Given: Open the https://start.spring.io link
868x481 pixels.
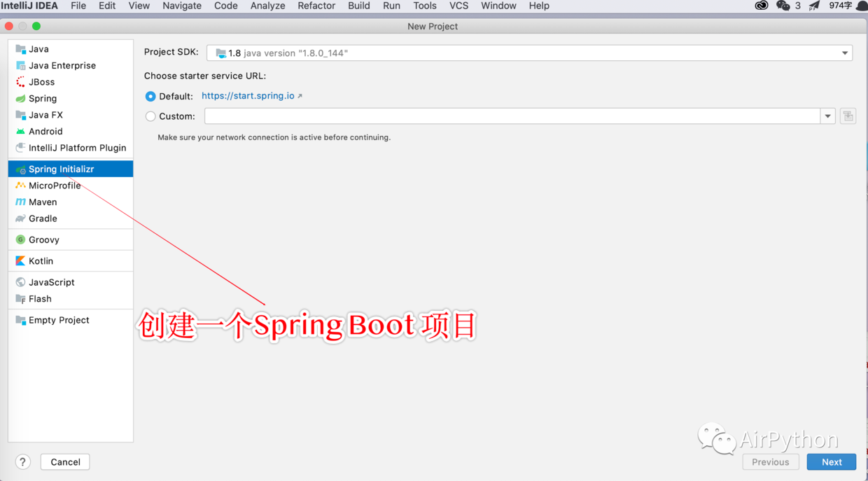Looking at the screenshot, I should (x=248, y=96).
